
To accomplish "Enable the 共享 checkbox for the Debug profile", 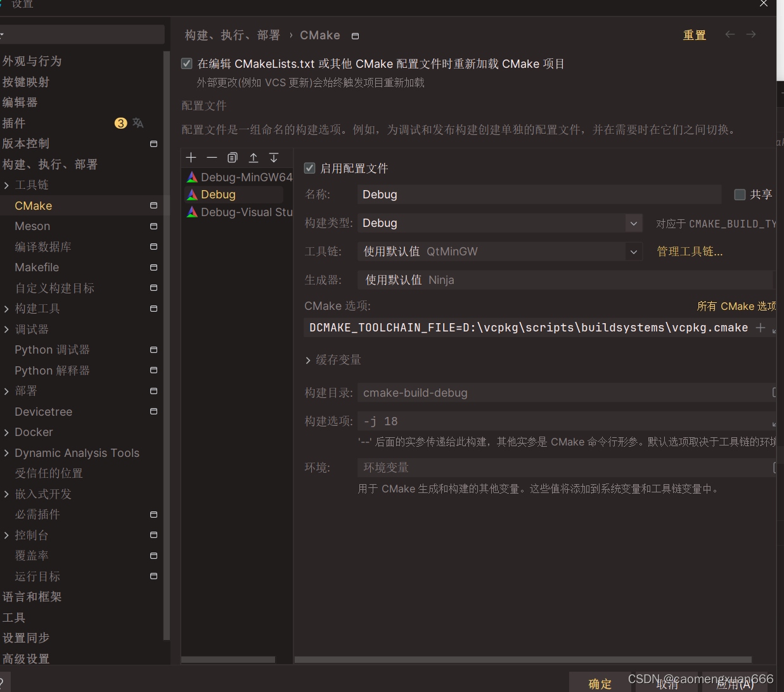I will pyautogui.click(x=740, y=195).
